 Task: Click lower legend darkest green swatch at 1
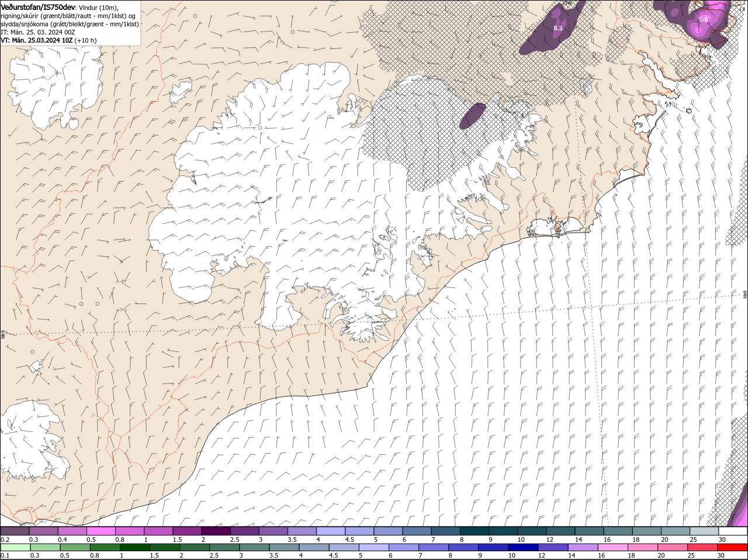135,547
